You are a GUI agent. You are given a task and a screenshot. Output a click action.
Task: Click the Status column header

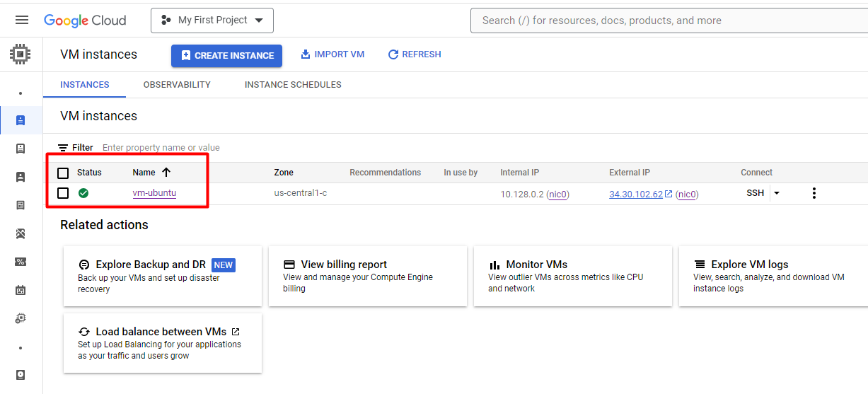89,173
